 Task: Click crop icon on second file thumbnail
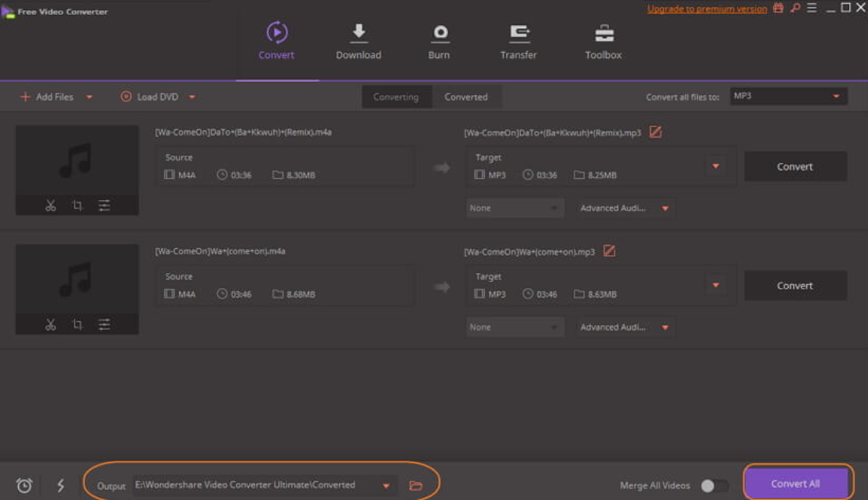coord(77,324)
